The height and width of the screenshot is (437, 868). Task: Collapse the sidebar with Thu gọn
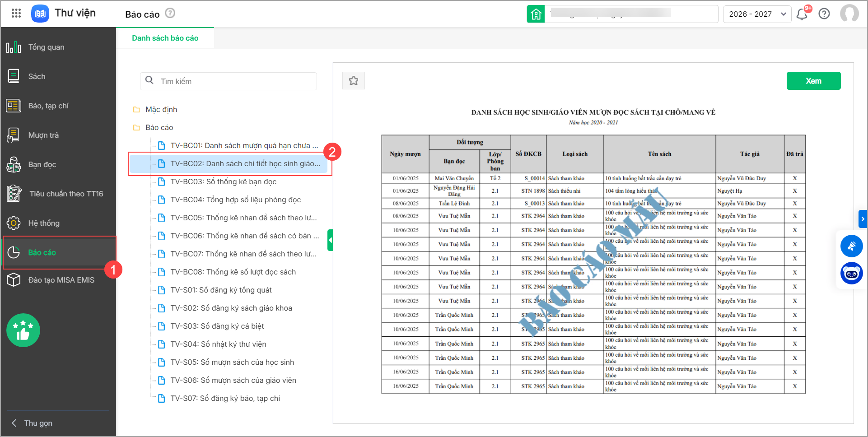pyautogui.click(x=32, y=423)
